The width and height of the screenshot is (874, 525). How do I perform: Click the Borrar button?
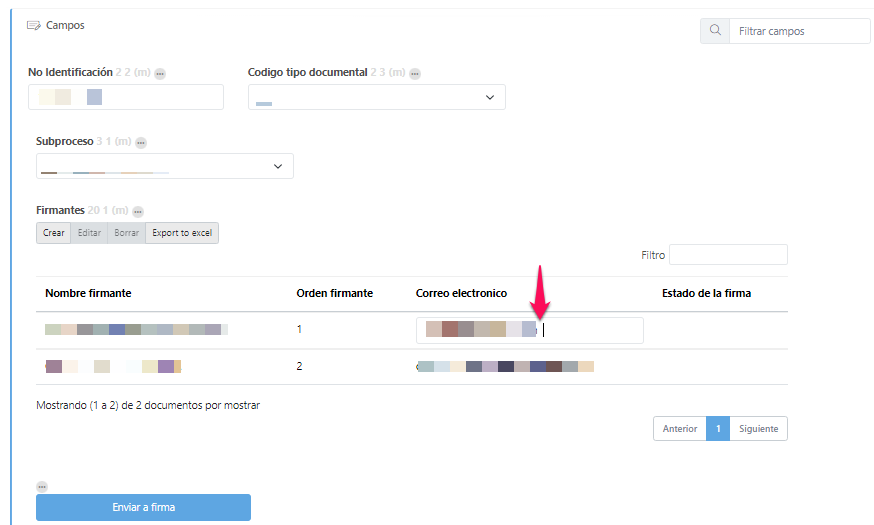click(126, 233)
